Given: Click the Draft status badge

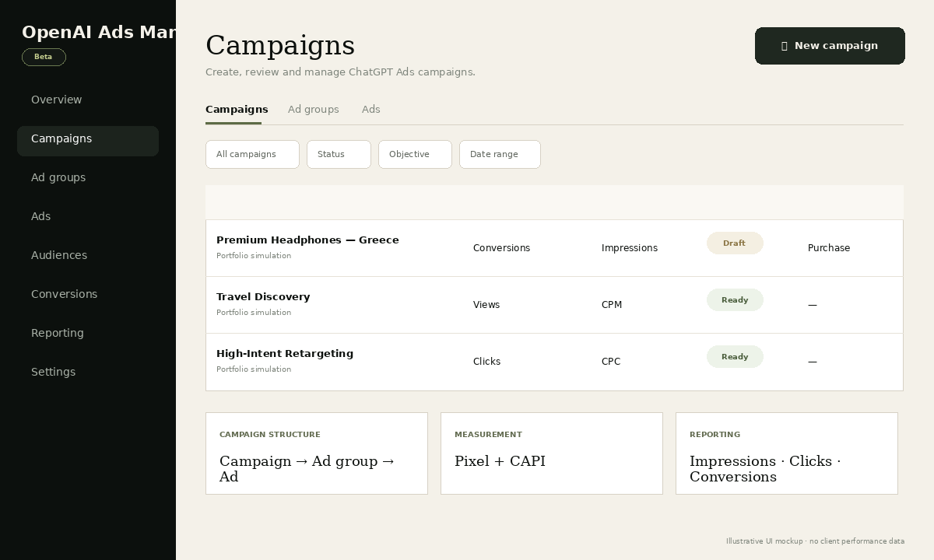Looking at the screenshot, I should [x=735, y=243].
